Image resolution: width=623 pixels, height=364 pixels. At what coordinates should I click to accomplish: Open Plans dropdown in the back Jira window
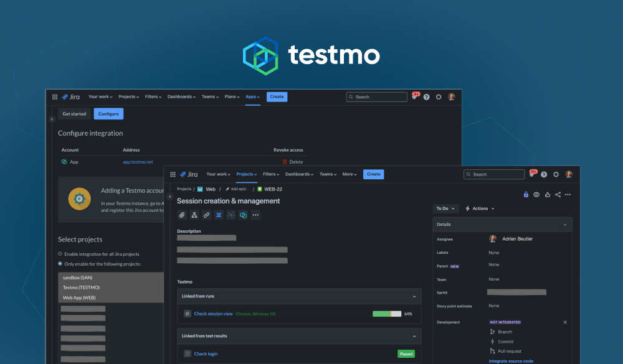tap(232, 97)
